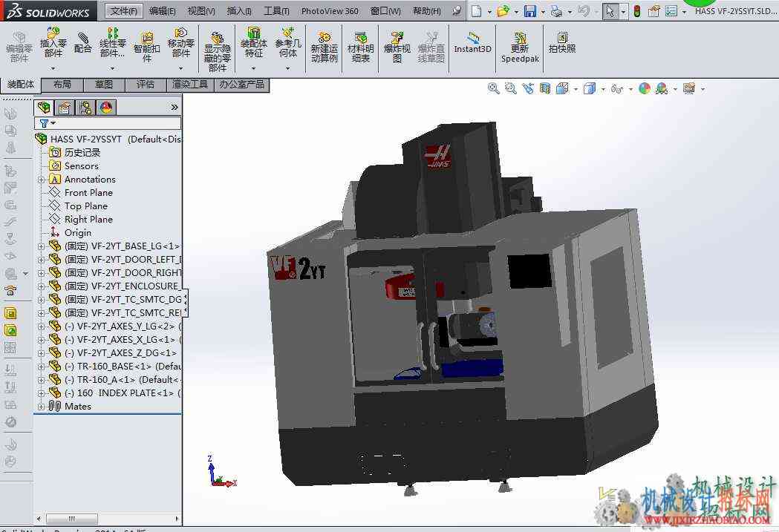Open Bill of Materials (材料明细表)

pyautogui.click(x=361, y=47)
